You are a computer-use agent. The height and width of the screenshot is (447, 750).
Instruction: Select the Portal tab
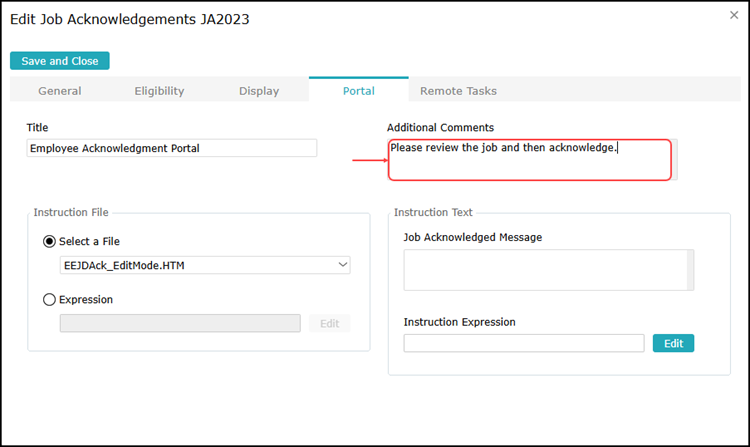pyautogui.click(x=358, y=91)
